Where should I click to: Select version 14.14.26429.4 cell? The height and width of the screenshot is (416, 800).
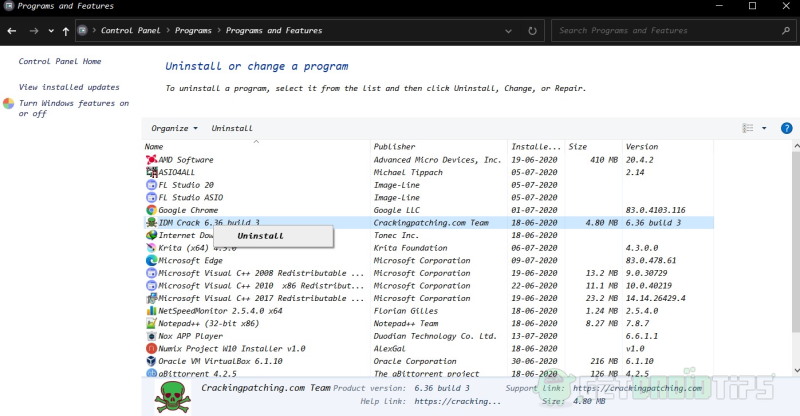click(656, 298)
